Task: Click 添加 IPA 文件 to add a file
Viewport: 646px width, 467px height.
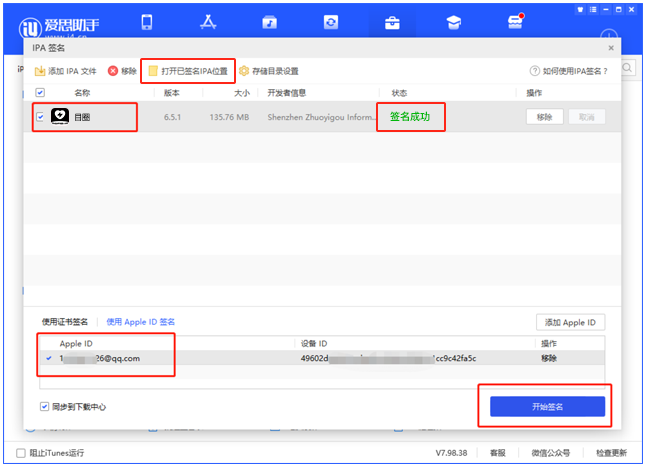Action: point(66,71)
